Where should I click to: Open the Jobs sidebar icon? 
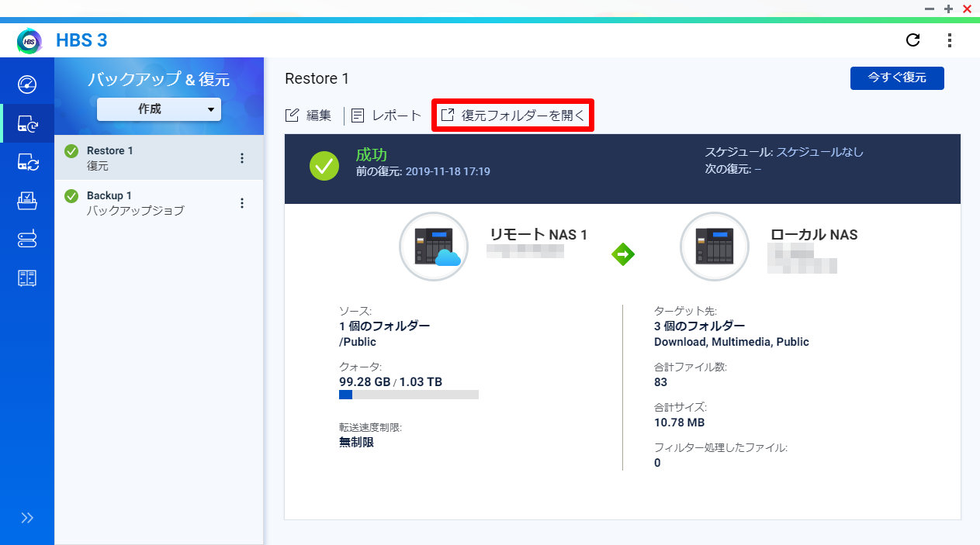click(x=27, y=201)
